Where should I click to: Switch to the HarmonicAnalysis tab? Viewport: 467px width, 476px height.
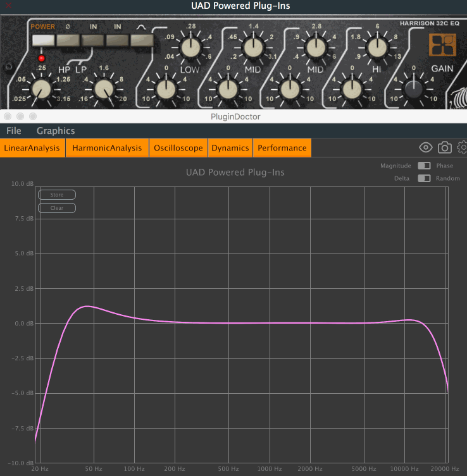[107, 148]
